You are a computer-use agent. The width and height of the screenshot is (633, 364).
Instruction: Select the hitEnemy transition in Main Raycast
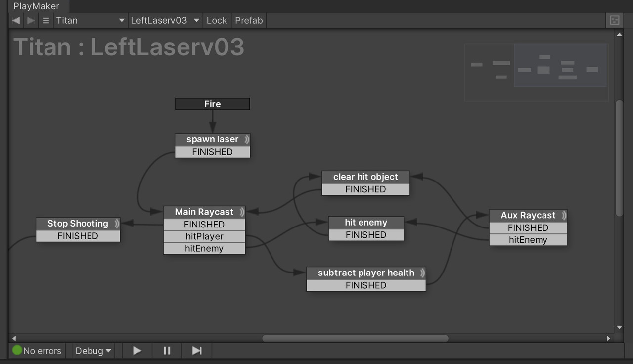204,248
